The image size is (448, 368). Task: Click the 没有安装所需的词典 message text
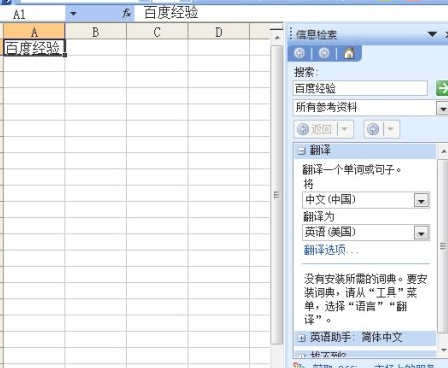[x=366, y=299]
